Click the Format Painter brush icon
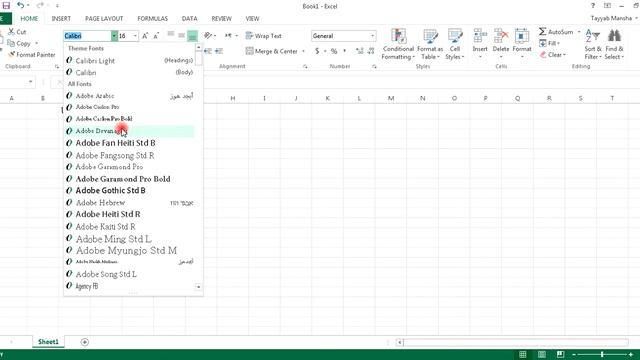This screenshot has height=360, width=640. point(11,54)
